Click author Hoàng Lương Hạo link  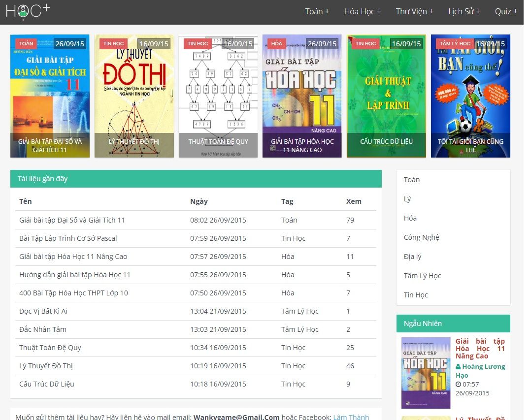[480, 371]
